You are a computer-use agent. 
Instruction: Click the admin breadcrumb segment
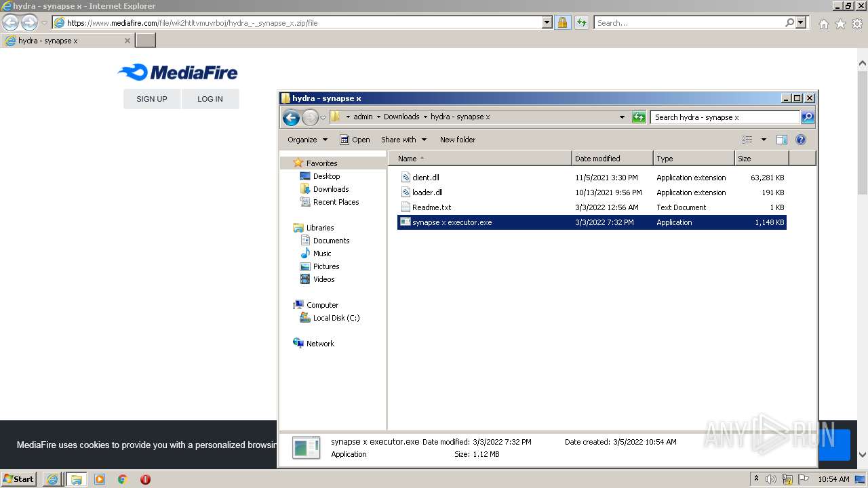point(363,117)
